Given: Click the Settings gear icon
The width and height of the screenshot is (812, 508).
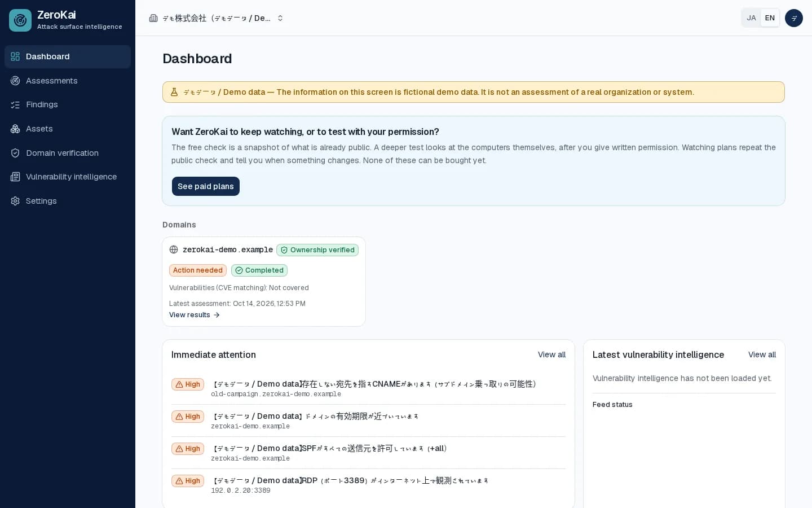Looking at the screenshot, I should coord(15,201).
